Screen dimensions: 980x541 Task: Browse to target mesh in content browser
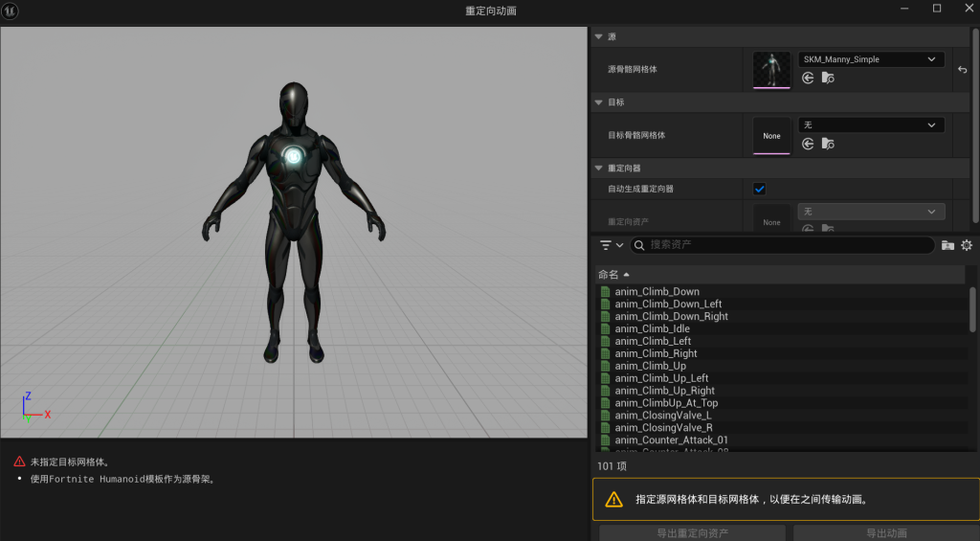coord(828,144)
